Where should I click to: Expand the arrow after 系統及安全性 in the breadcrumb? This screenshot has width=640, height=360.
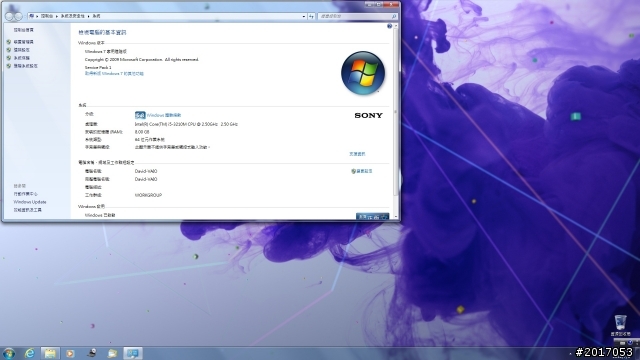tap(89, 16)
